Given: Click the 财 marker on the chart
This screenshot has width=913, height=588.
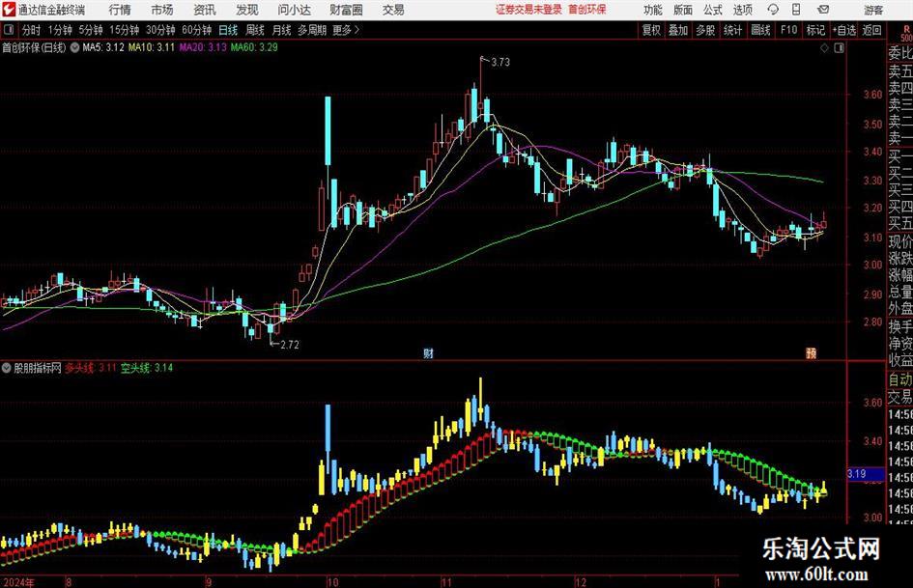Looking at the screenshot, I should pyautogui.click(x=428, y=352).
